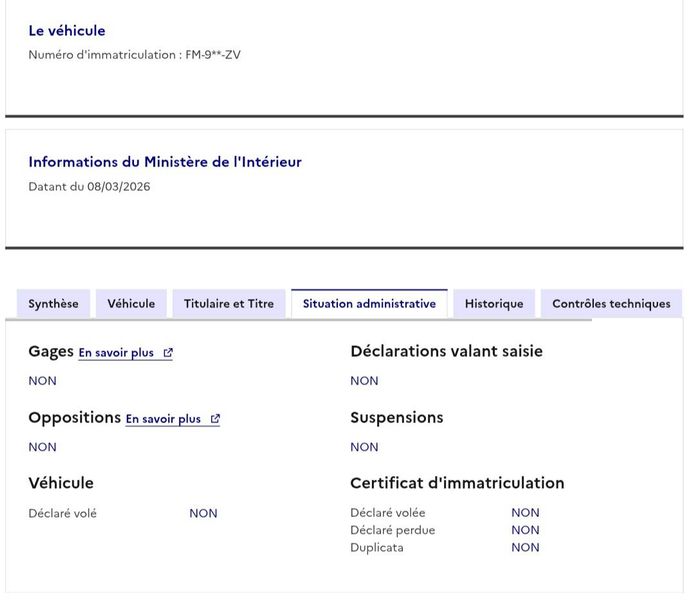
Task: Click the Le véhicule section heading
Action: coord(67,31)
